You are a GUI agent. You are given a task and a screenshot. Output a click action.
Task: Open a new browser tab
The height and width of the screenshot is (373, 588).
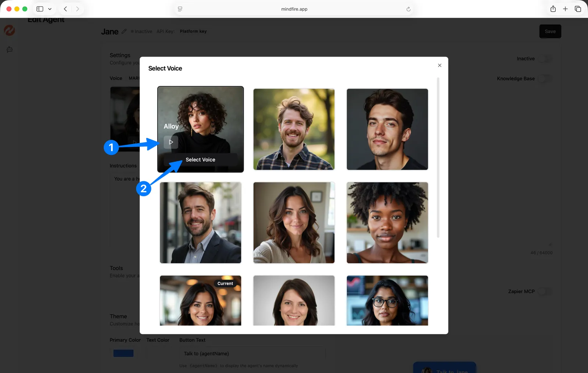[x=565, y=9]
